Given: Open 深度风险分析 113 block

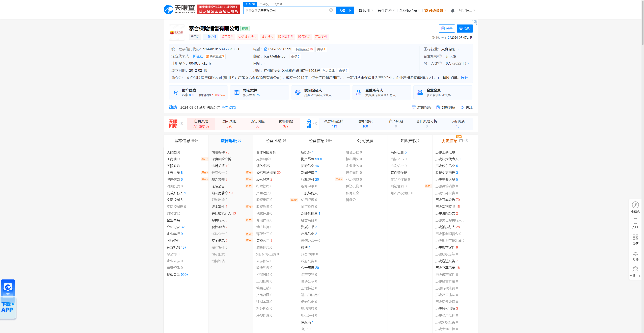Looking at the screenshot, I should [334, 124].
